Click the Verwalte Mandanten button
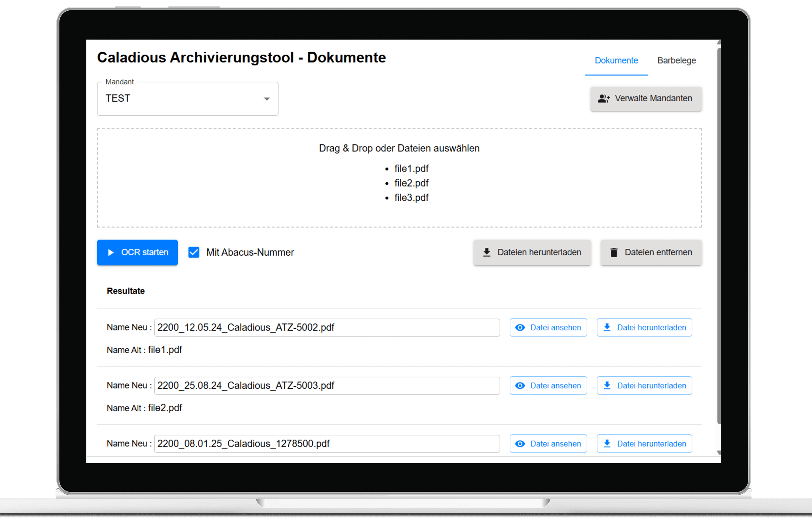 coord(646,98)
